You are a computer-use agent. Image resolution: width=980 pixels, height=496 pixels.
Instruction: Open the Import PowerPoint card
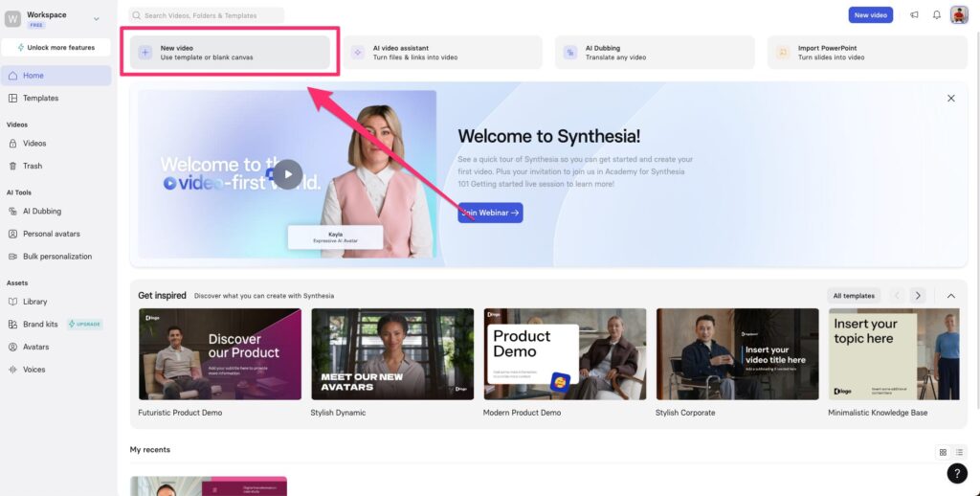point(867,53)
